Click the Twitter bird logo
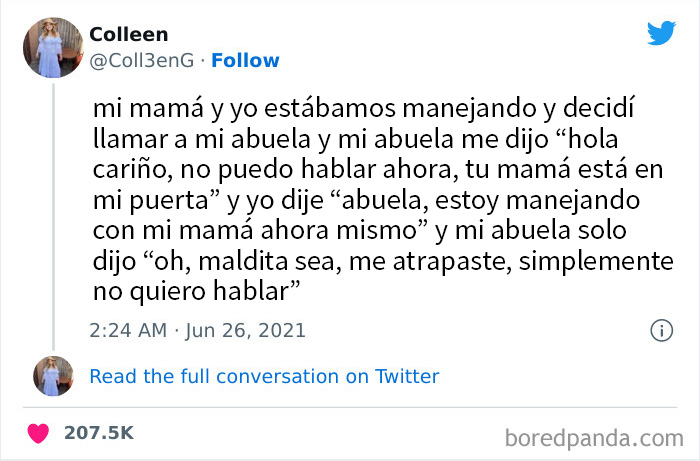700x461 pixels. pyautogui.click(x=661, y=32)
